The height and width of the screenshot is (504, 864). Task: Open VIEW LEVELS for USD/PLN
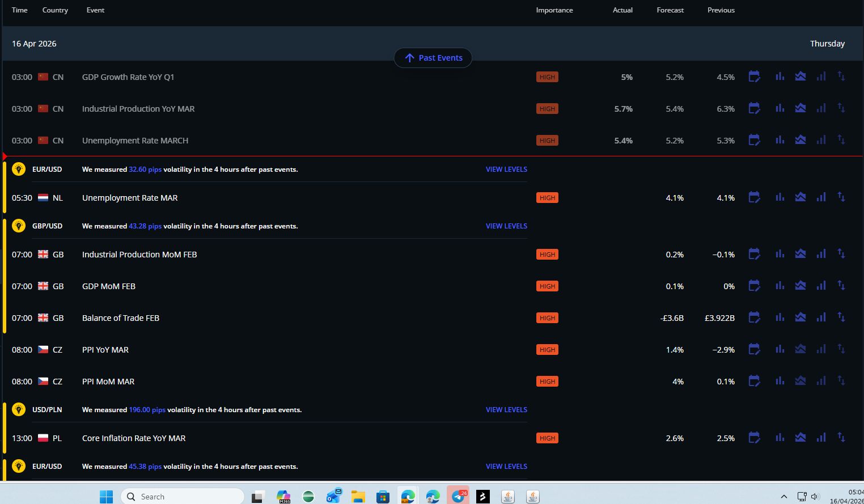point(506,409)
